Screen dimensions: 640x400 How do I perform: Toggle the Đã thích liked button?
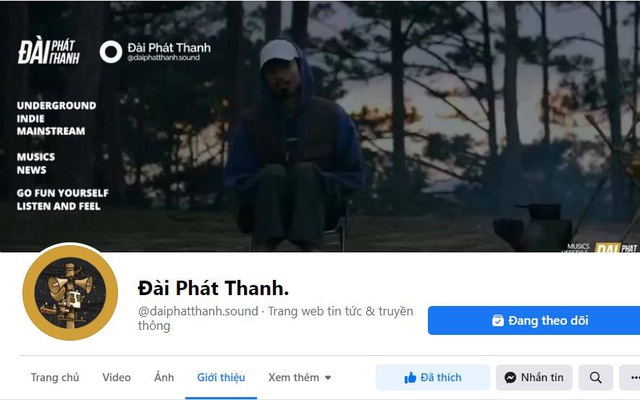tap(433, 378)
